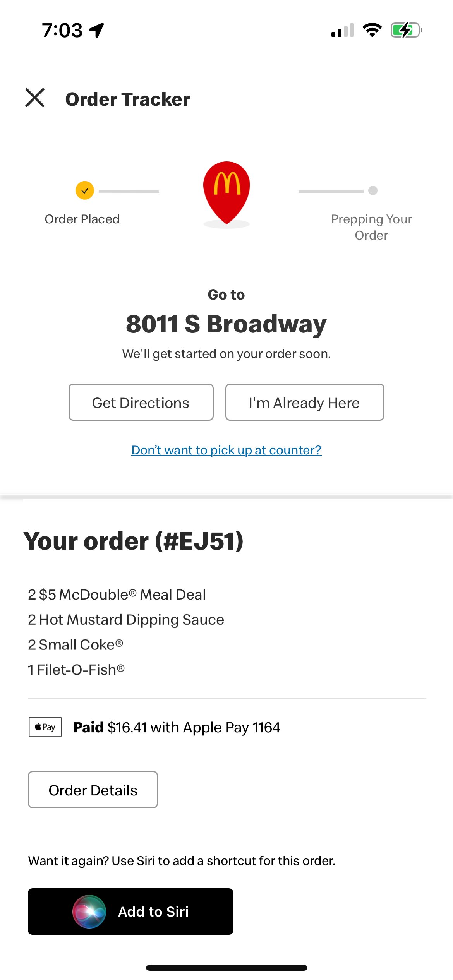Tap the 8011 S Broadway address
The height and width of the screenshot is (980, 453).
point(226,324)
